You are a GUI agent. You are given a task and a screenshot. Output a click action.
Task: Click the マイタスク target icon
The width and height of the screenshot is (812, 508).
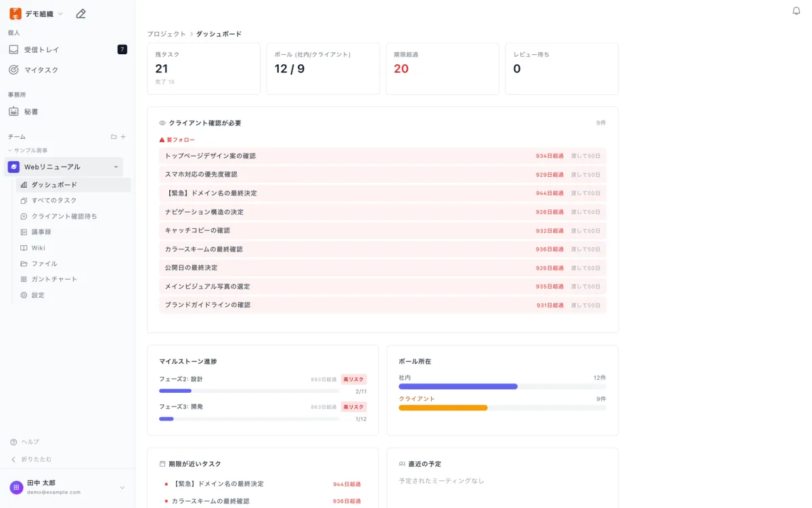tap(14, 70)
